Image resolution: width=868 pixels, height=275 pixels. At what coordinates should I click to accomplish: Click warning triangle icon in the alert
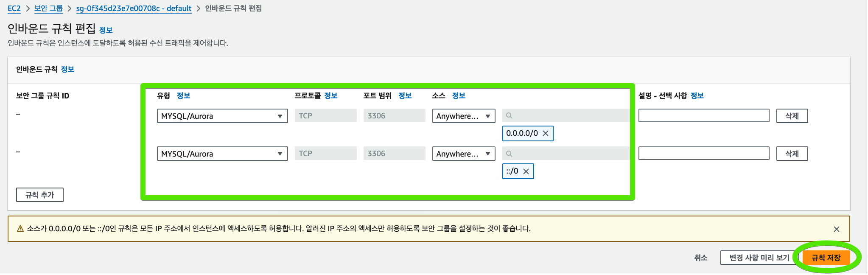(x=20, y=229)
